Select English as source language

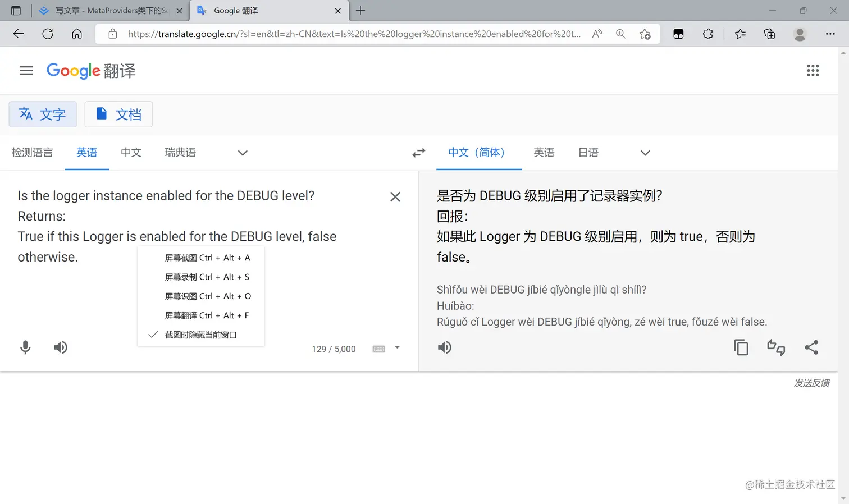tap(87, 153)
